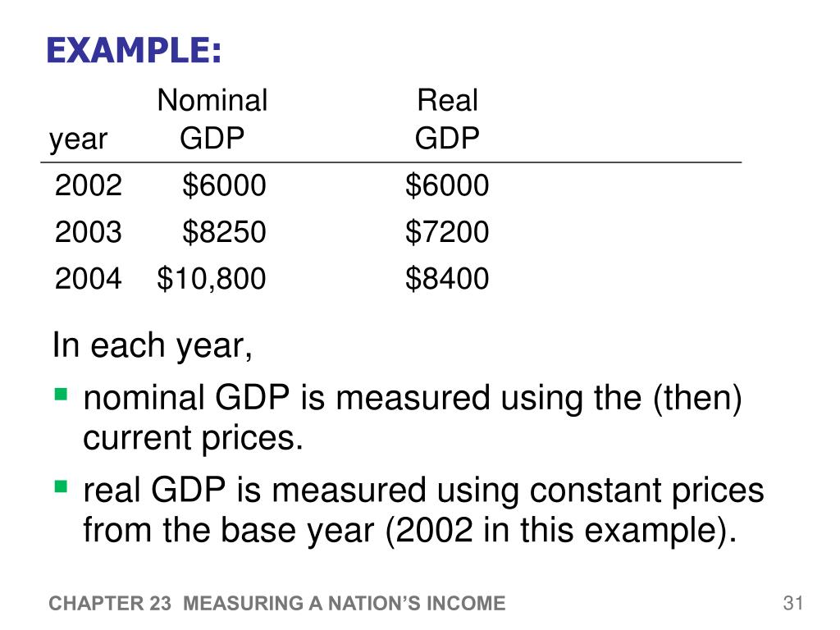Click the 2002 nominal GDP value $6000
The width and height of the screenshot is (840, 630).
(224, 186)
